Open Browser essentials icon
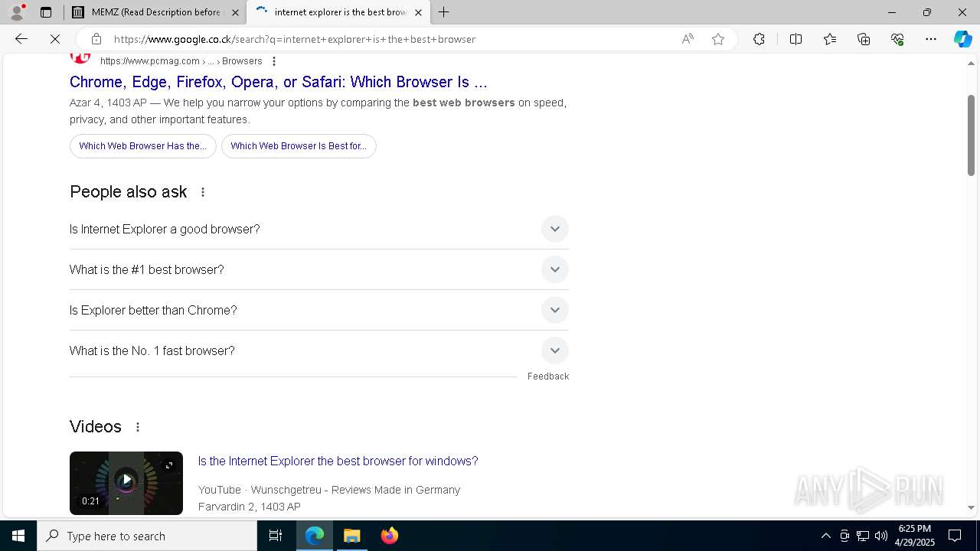Screen dimensions: 980x551 (897, 39)
